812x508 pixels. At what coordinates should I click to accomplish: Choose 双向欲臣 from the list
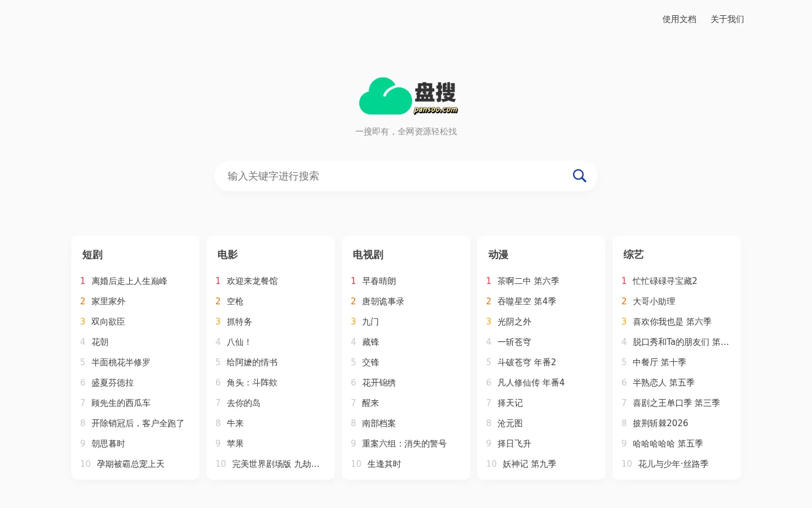(x=108, y=322)
